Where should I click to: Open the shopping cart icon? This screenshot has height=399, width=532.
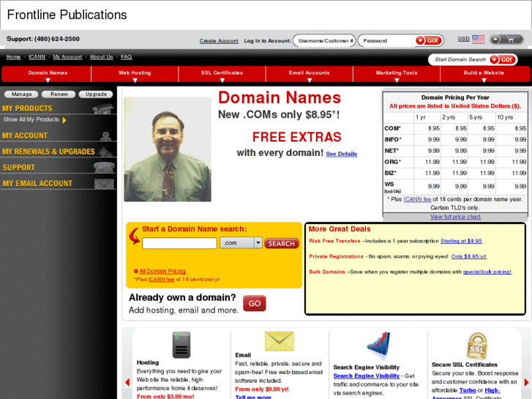pos(511,39)
